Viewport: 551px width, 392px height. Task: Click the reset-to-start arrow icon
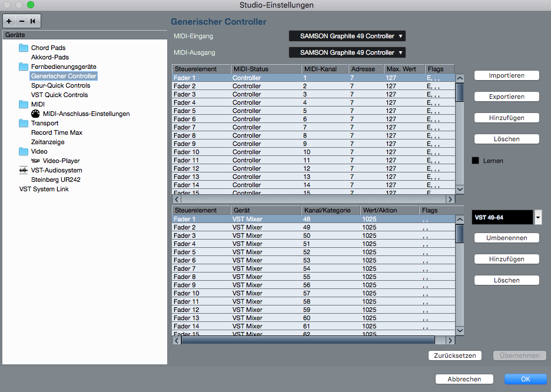coord(34,21)
